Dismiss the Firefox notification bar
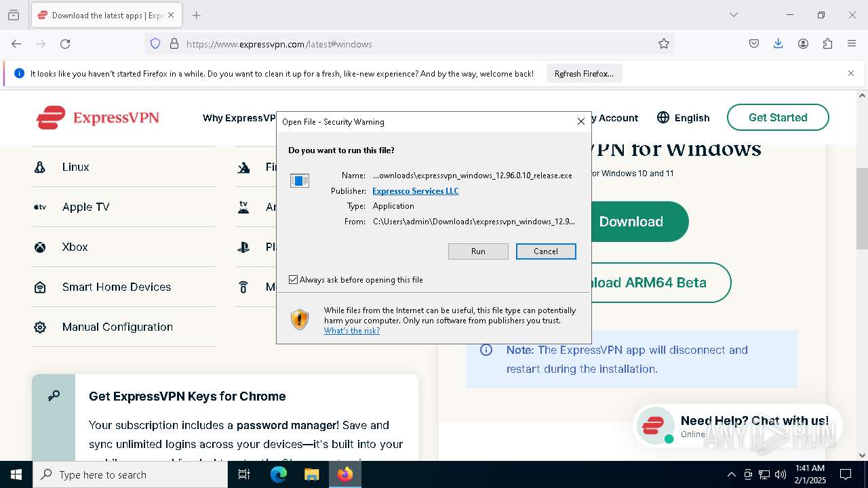 point(851,73)
